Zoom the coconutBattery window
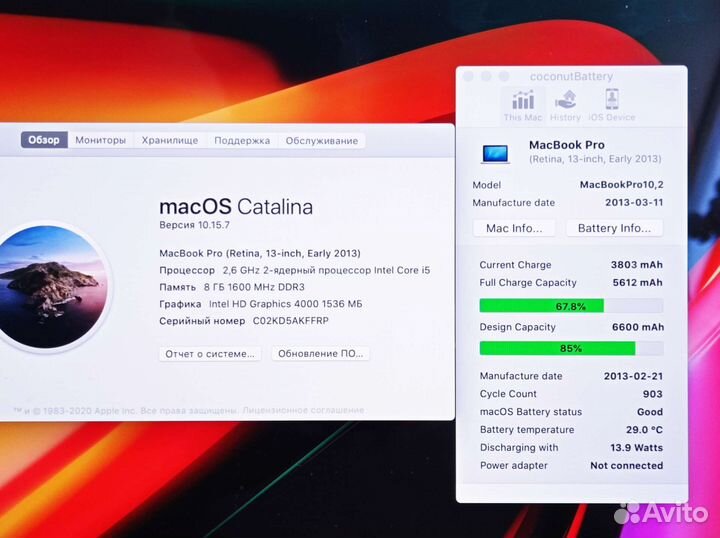The width and height of the screenshot is (720, 538). [504, 76]
